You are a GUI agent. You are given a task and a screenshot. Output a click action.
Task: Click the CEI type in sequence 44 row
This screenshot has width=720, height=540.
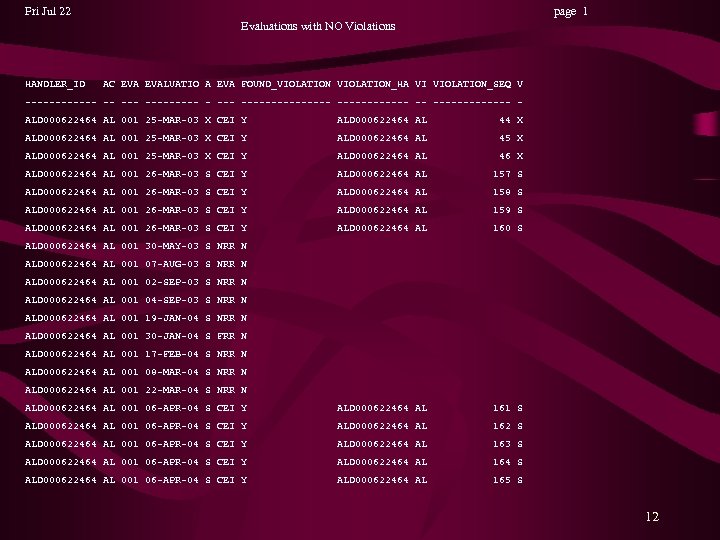225,120
